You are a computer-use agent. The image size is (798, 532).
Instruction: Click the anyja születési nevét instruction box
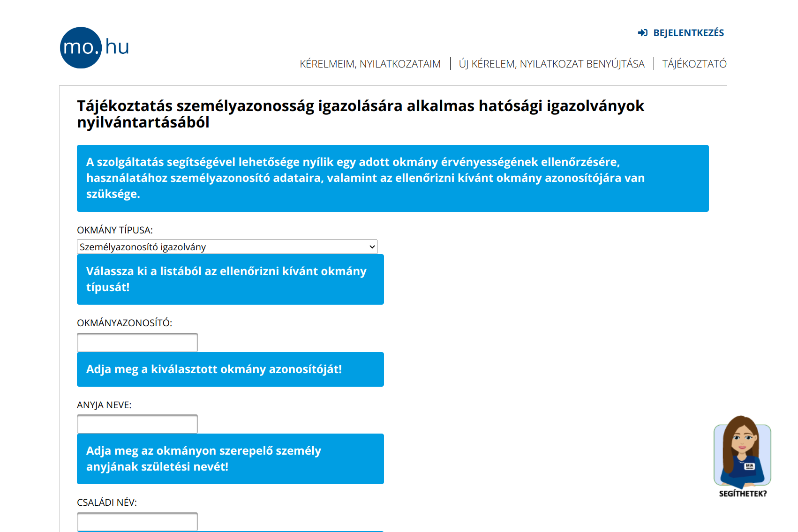230,459
